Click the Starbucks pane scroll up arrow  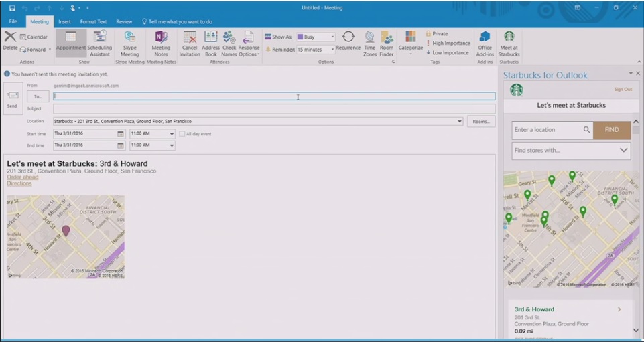point(636,122)
